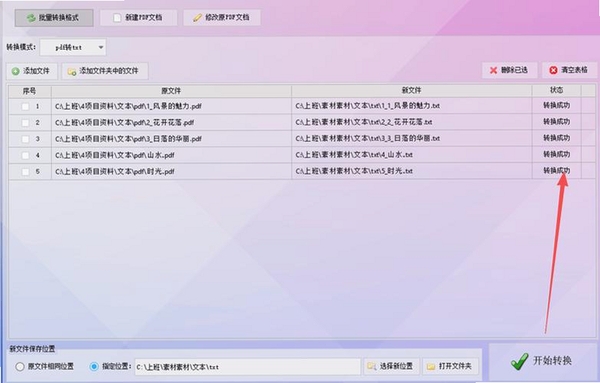
Task: Click 转换成功 status in row 3
Action: (x=556, y=138)
